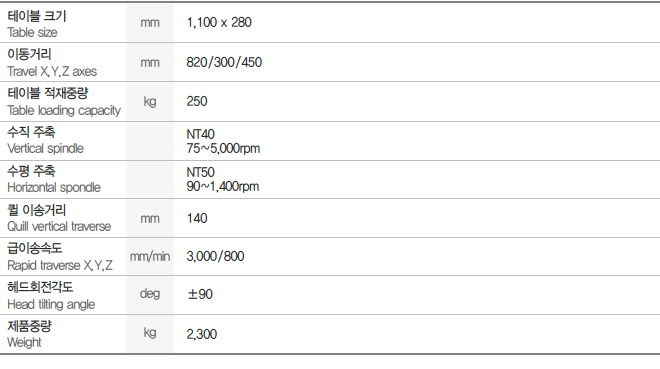
Task: Select the NT40 spindle value
Action: pos(200,134)
